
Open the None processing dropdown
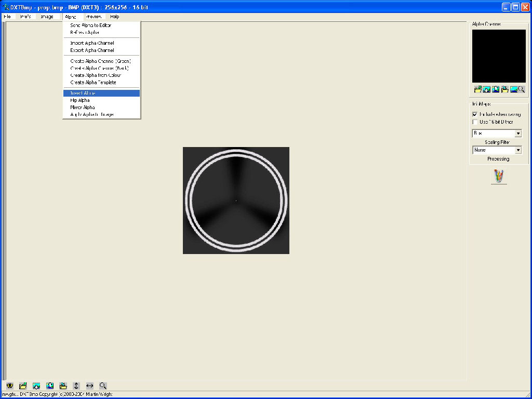click(x=518, y=150)
